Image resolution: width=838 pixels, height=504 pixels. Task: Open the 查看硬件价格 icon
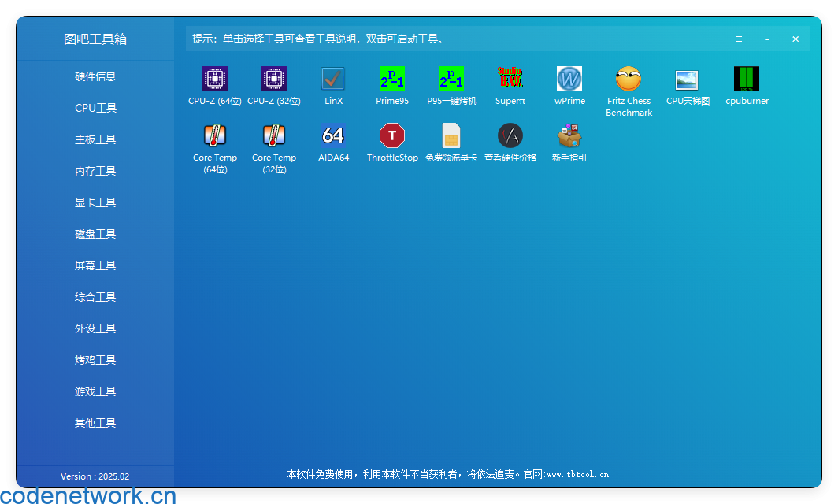tap(510, 135)
